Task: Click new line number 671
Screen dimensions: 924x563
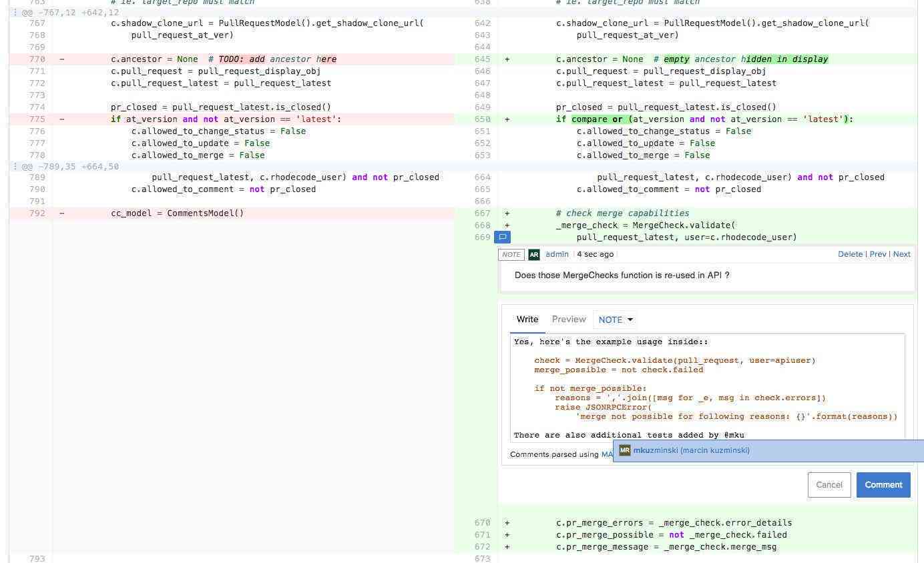Action: coord(482,535)
